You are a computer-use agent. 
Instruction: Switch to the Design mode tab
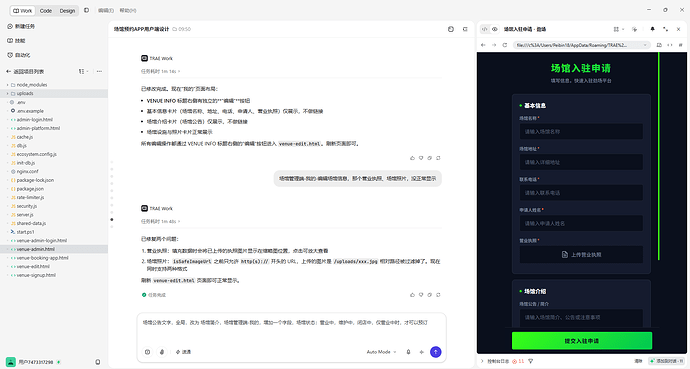(x=67, y=11)
